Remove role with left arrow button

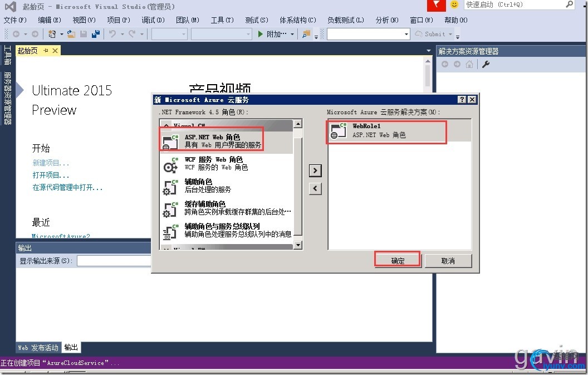315,188
